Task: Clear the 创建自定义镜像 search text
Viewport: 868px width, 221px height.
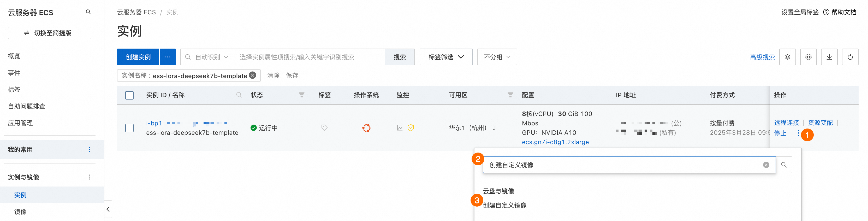Action: pyautogui.click(x=766, y=165)
